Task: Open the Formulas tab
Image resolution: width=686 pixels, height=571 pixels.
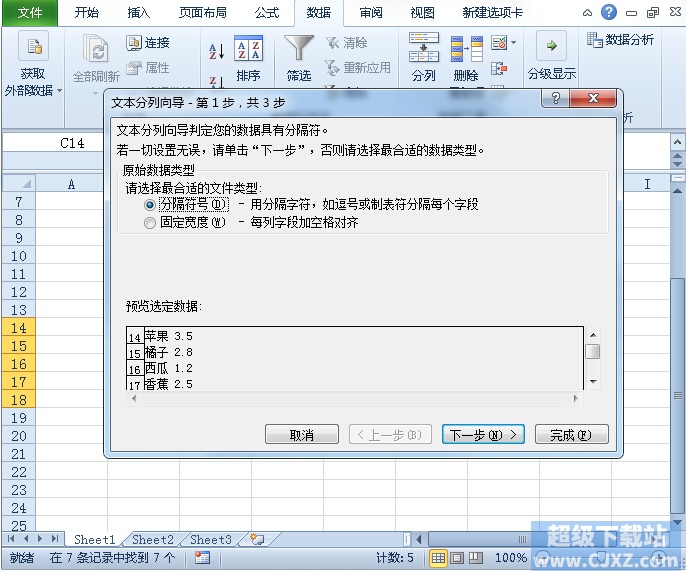Action: coord(266,13)
